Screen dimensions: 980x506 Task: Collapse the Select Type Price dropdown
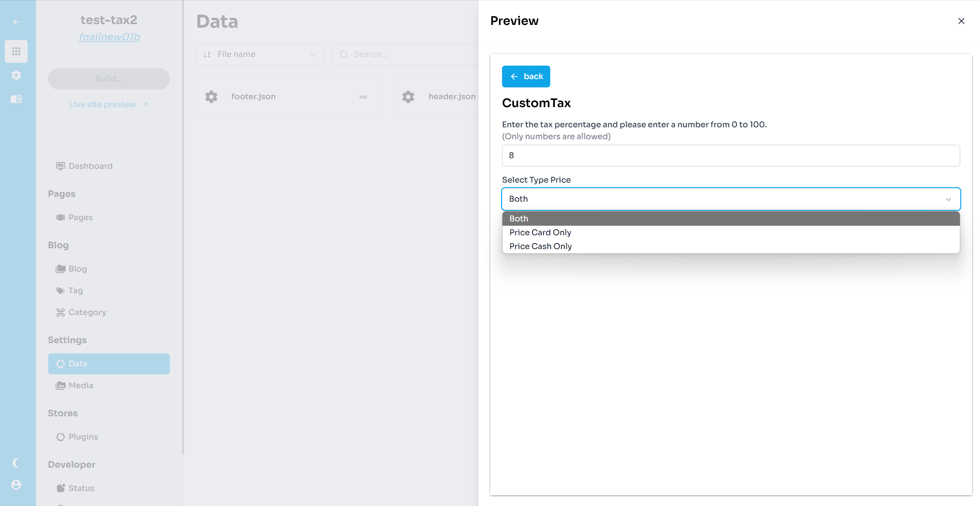[948, 199]
